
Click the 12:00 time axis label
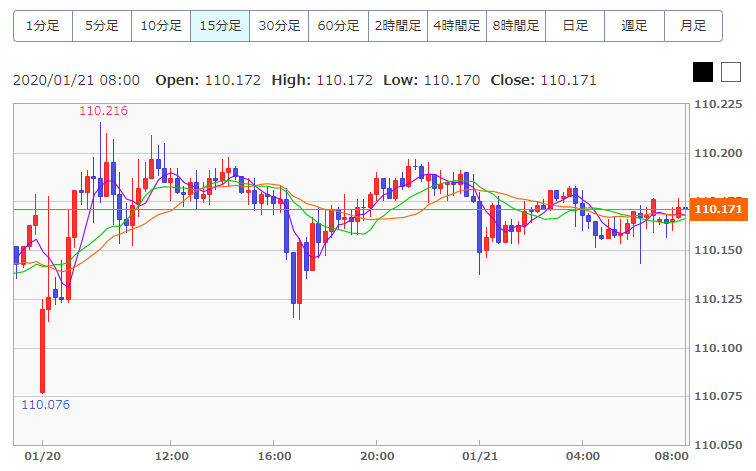pyautogui.click(x=172, y=456)
